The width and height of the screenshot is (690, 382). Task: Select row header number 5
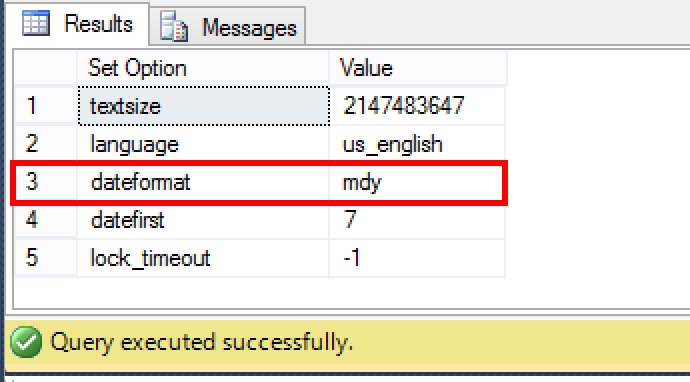point(46,258)
